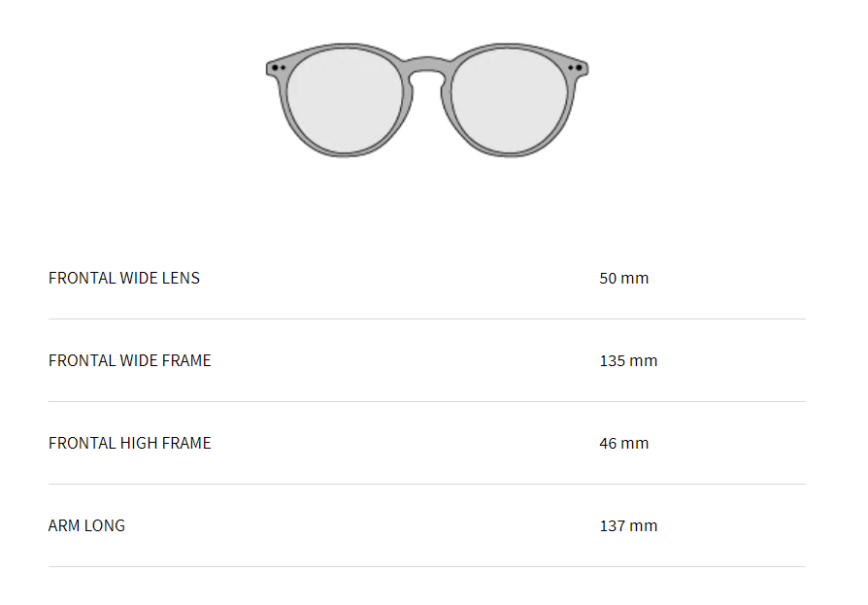The image size is (868, 605).
Task: Click the divider below FRONTAL WIDE LENS row
Action: click(427, 319)
